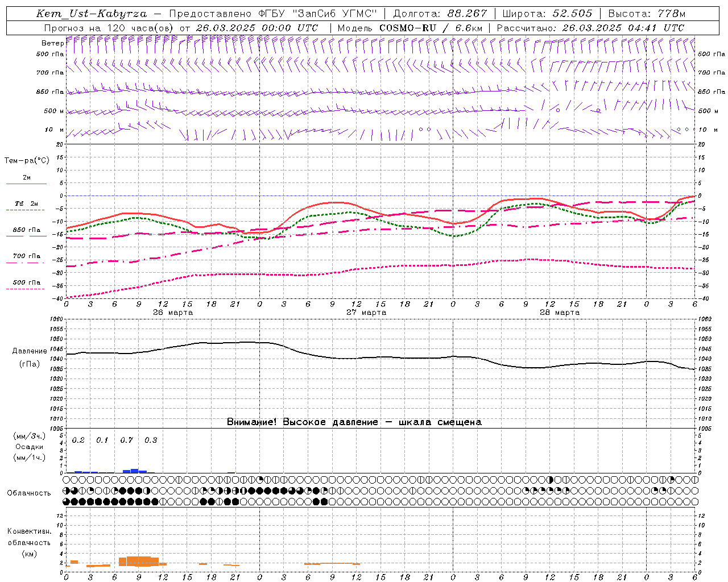Click the station name Kem_Ust-Kabyrza in header
The height and width of the screenshot is (582, 728).
pyautogui.click(x=92, y=14)
